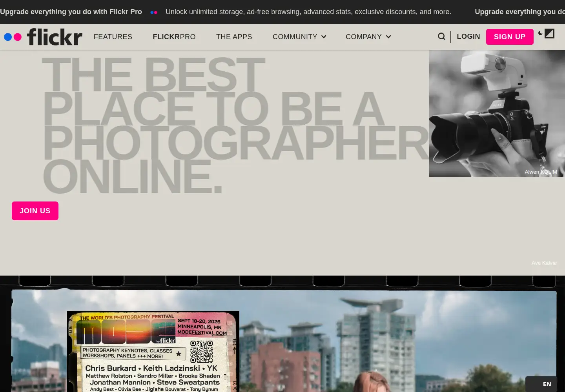
Task: Click the Login link
Action: click(468, 36)
